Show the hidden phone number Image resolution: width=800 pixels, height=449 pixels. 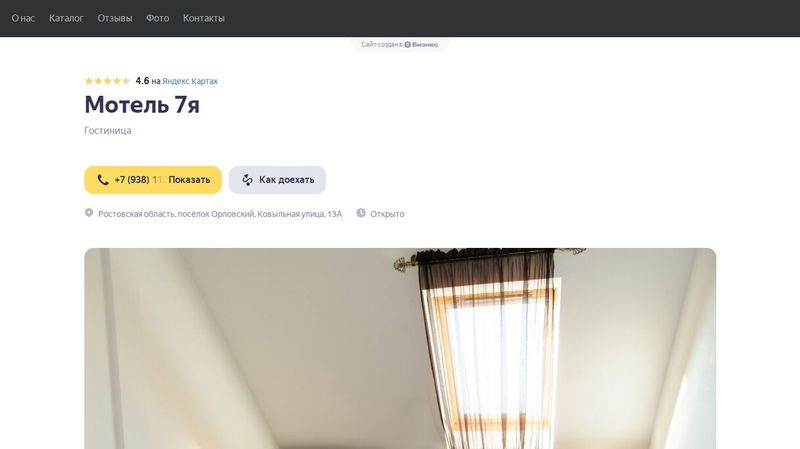click(153, 180)
